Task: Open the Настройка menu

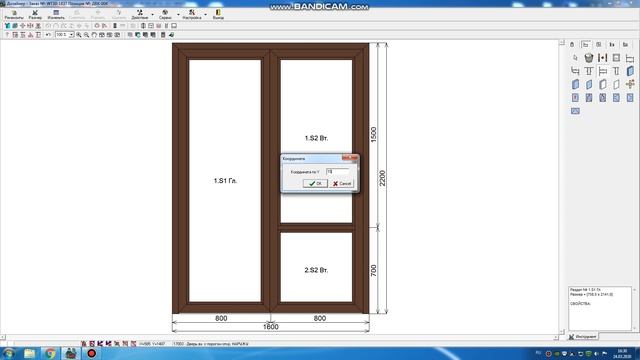Action: (192, 15)
